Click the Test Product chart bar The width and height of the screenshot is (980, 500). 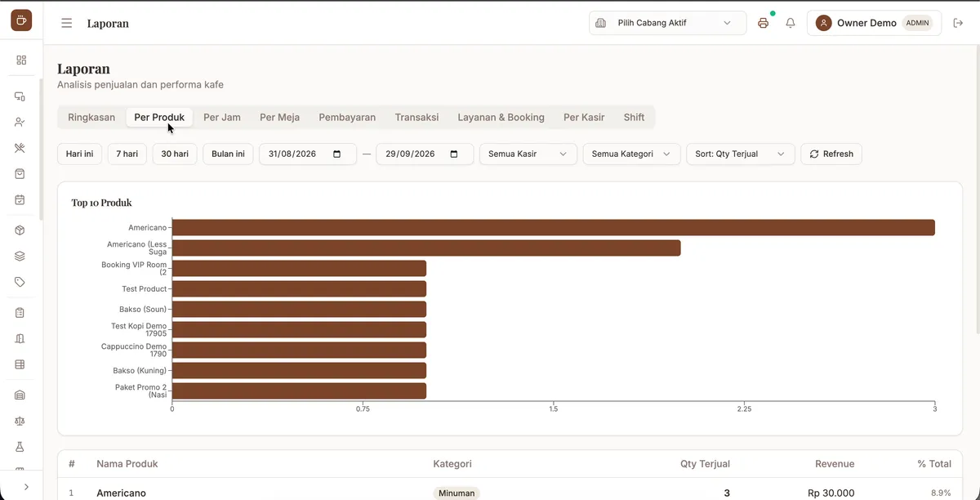[x=299, y=288]
